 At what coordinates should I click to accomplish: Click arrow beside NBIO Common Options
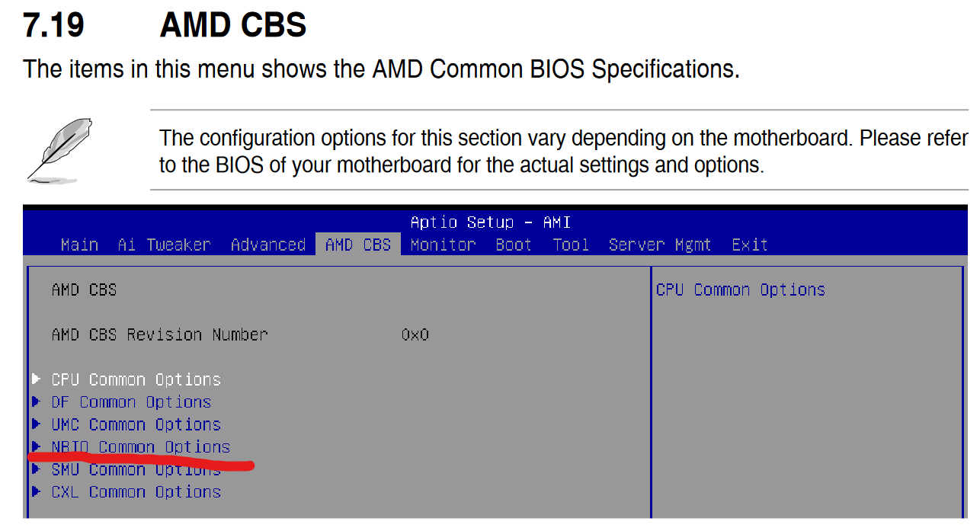point(36,446)
